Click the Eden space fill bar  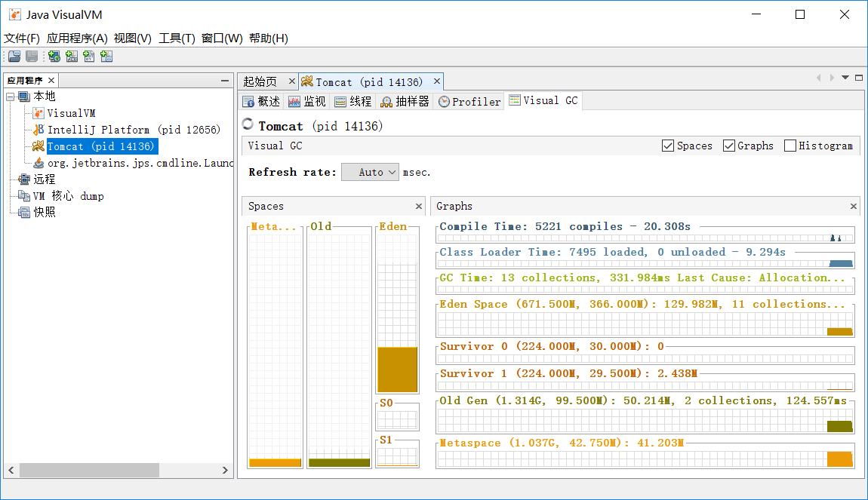point(398,370)
